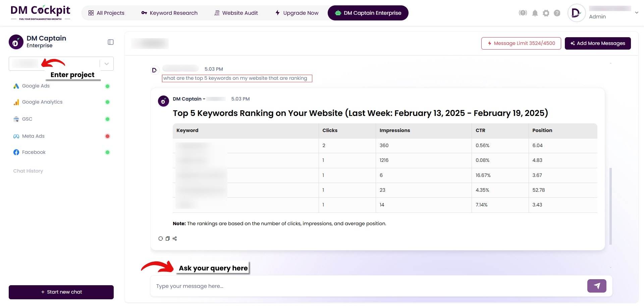Open the settings gear icon
The height and width of the screenshot is (308, 644).
(x=546, y=13)
